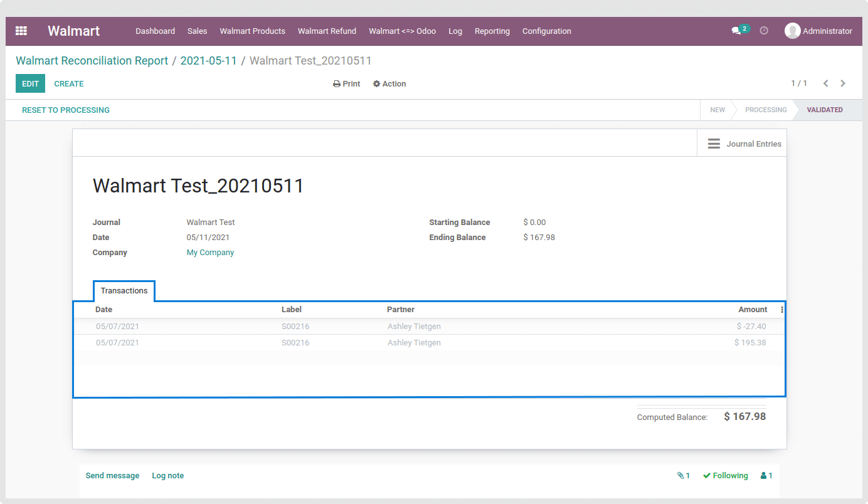Click RESET TO PROCESSING button

click(x=66, y=110)
